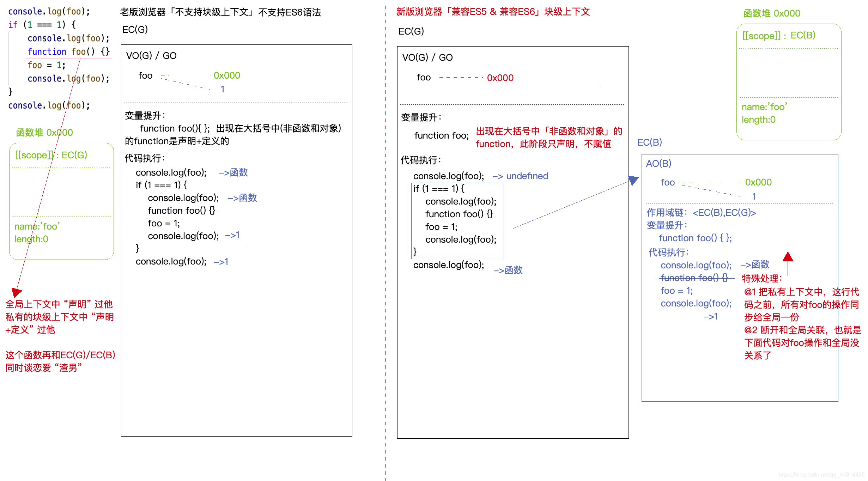This screenshot has height=481, width=868.
Task: Click 'if (1 === 1) {' inside the new browser code frame
Action: pos(439,189)
